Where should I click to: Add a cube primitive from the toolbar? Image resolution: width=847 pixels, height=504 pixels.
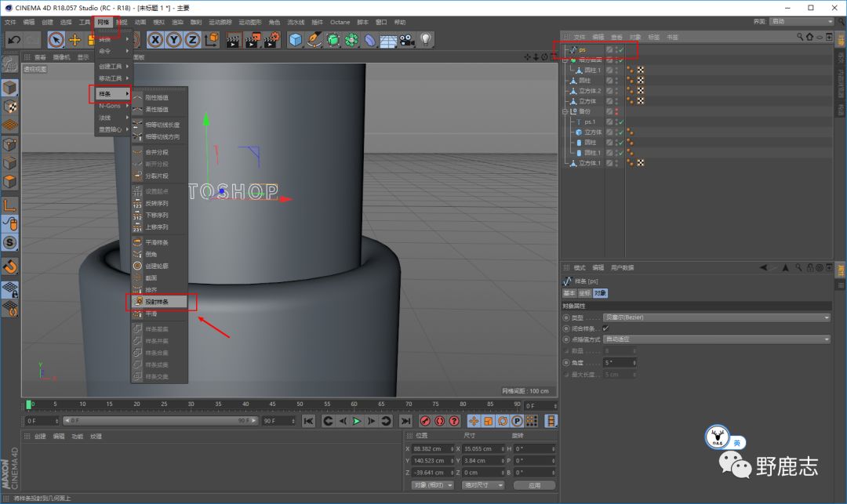point(295,39)
